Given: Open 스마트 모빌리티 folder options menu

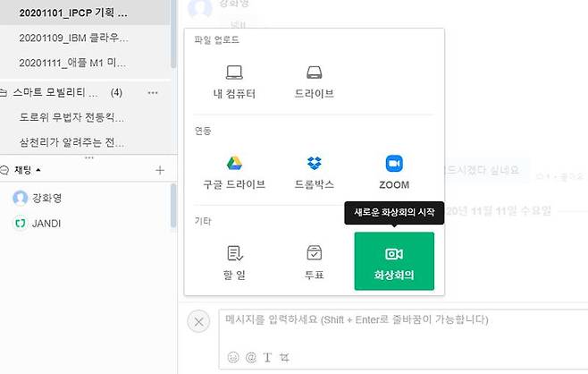Looking at the screenshot, I should pos(153,93).
